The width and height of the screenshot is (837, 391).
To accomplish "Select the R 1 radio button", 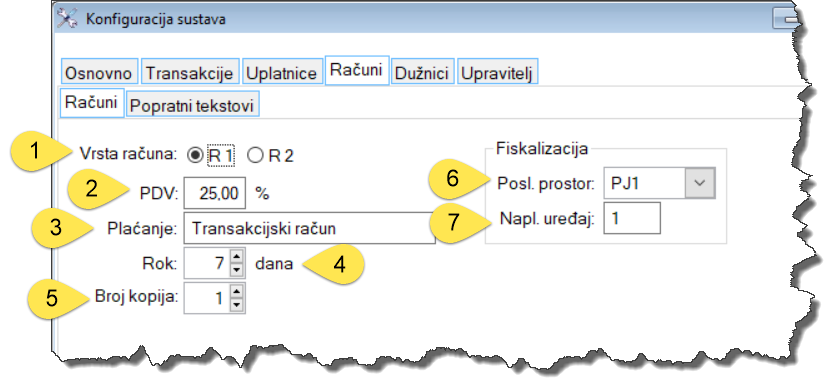I will pos(195,155).
